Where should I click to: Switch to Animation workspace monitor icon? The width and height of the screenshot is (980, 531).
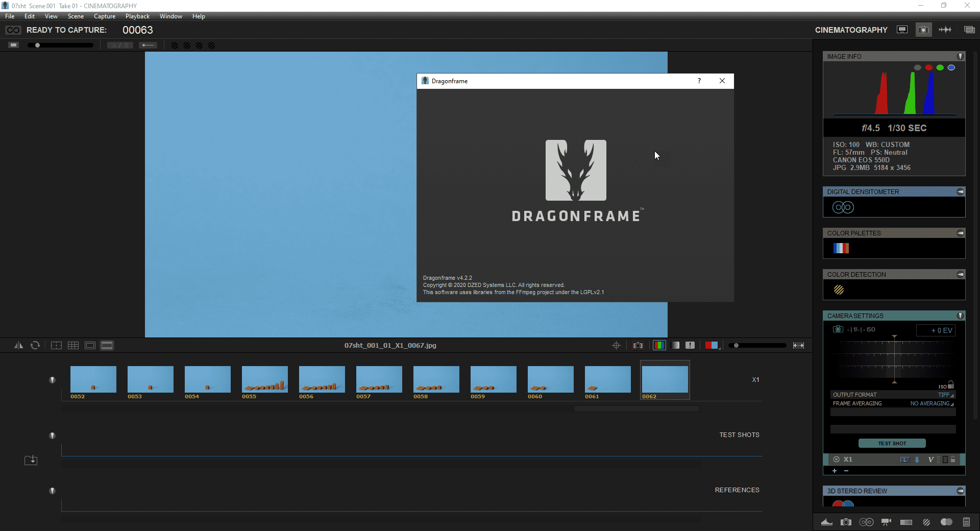902,30
